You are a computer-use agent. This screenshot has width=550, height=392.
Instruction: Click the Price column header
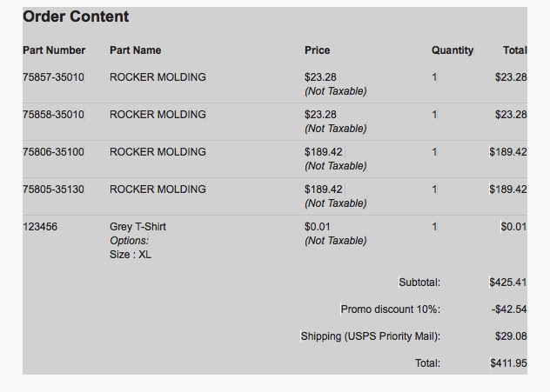tap(317, 50)
